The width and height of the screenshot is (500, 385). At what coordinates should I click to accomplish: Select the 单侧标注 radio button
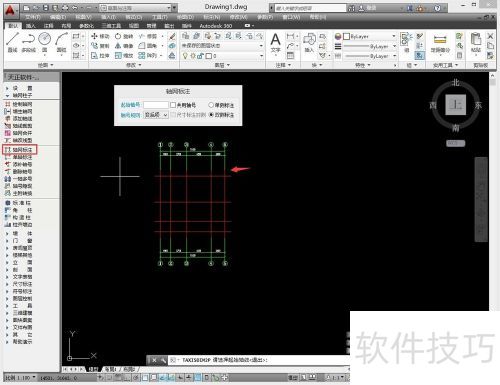click(x=211, y=105)
